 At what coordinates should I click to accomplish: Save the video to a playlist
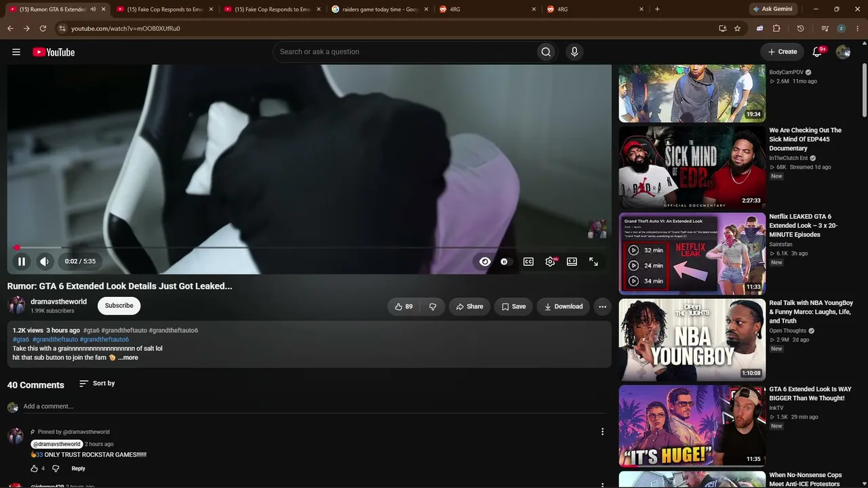pyautogui.click(x=513, y=306)
